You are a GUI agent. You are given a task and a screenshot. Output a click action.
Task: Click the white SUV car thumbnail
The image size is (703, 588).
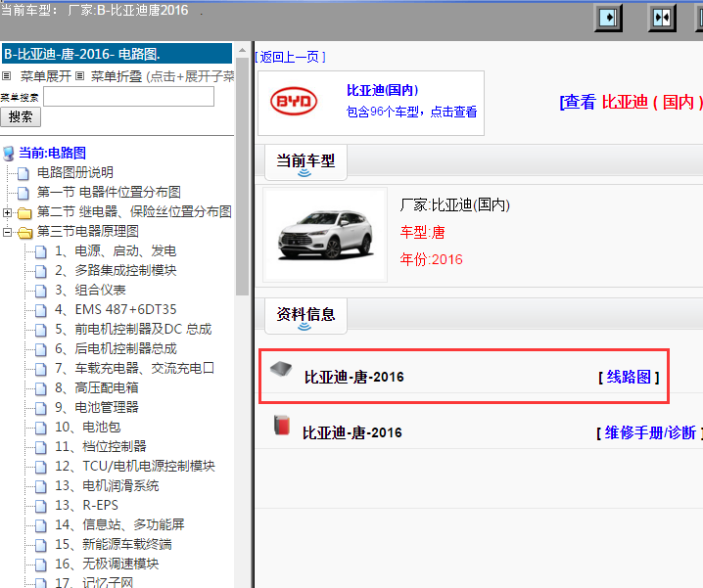click(325, 235)
